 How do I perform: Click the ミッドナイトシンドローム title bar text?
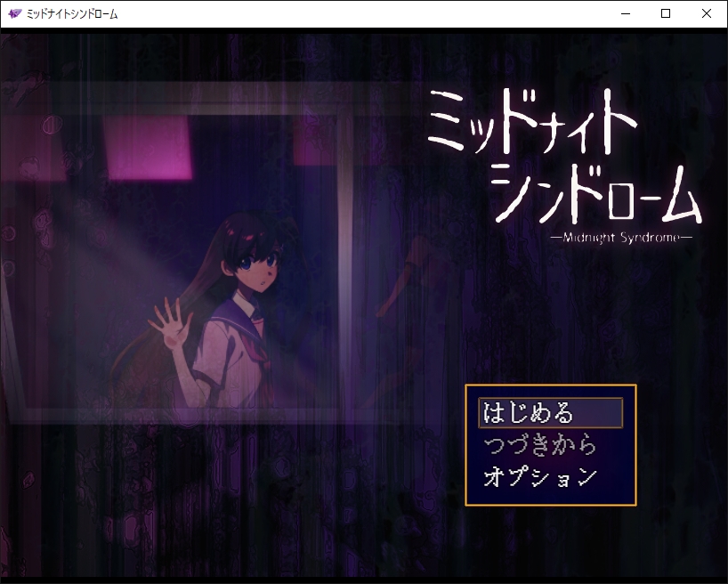pos(72,14)
